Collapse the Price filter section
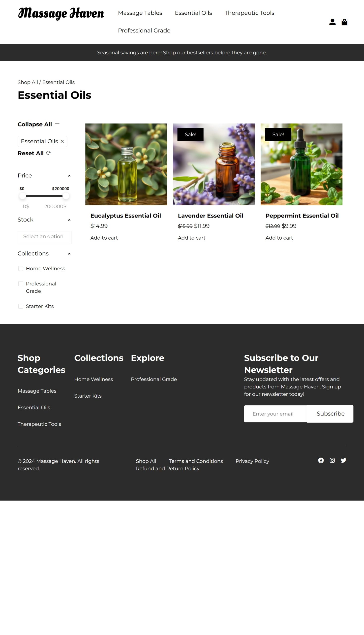 tap(69, 176)
